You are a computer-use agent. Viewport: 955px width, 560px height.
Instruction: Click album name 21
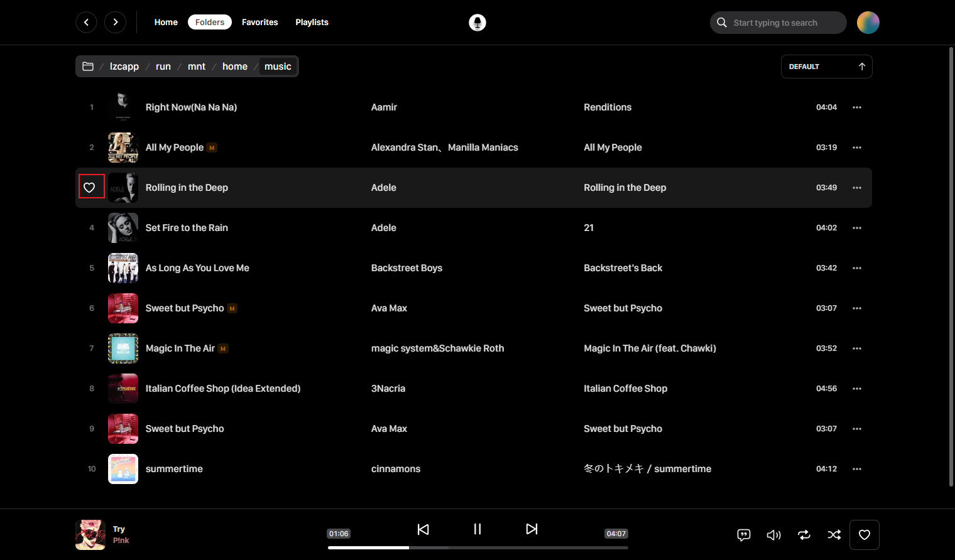tap(589, 228)
